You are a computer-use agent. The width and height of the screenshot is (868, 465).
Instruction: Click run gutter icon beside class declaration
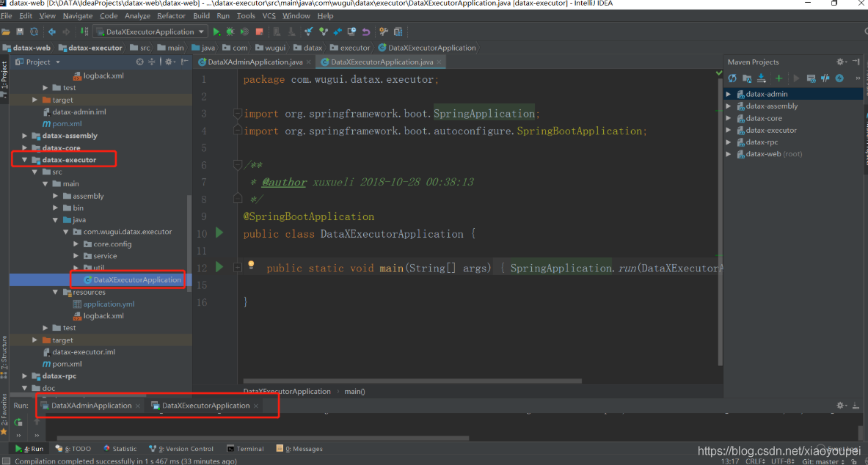click(x=219, y=232)
